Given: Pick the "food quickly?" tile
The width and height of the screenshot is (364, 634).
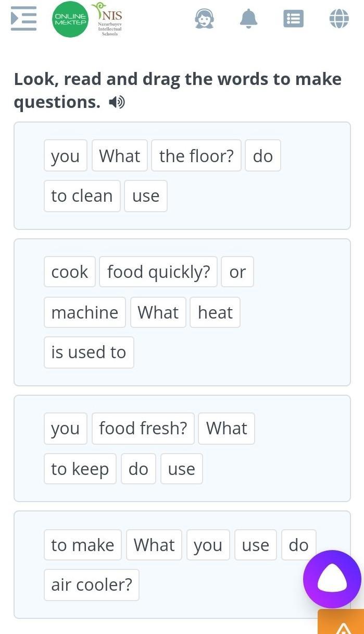Looking at the screenshot, I should pos(158,272).
